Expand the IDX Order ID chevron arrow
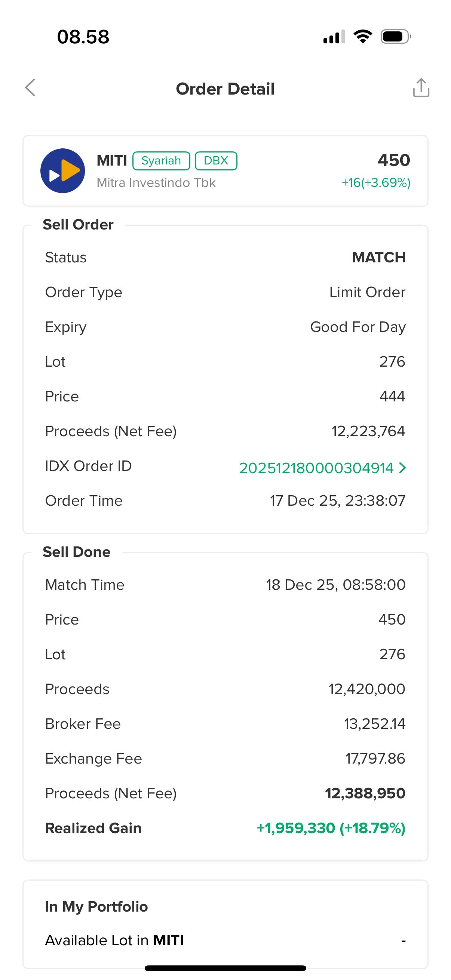This screenshot has height=980, width=451. point(403,468)
